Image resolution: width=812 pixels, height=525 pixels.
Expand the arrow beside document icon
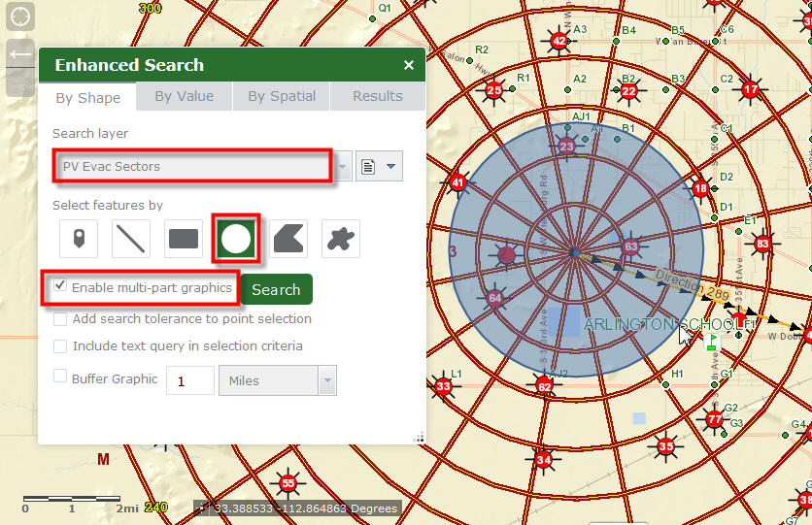391,167
